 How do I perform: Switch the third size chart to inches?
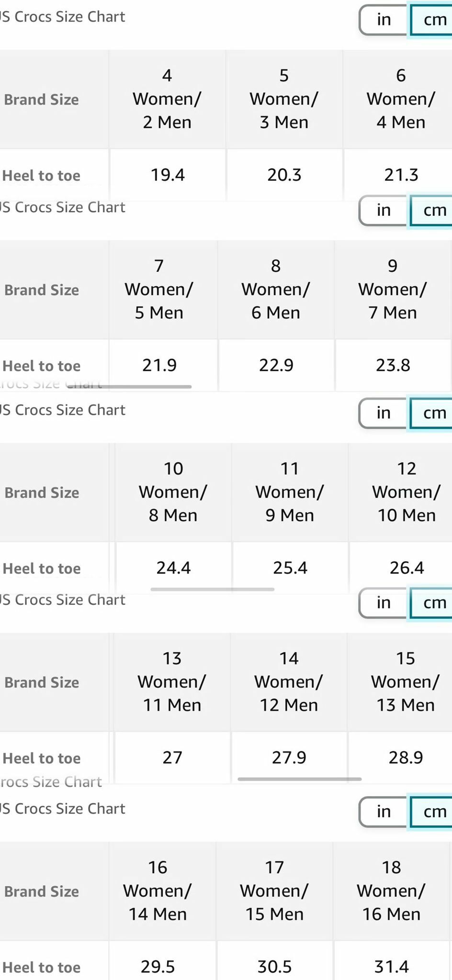[x=382, y=412]
